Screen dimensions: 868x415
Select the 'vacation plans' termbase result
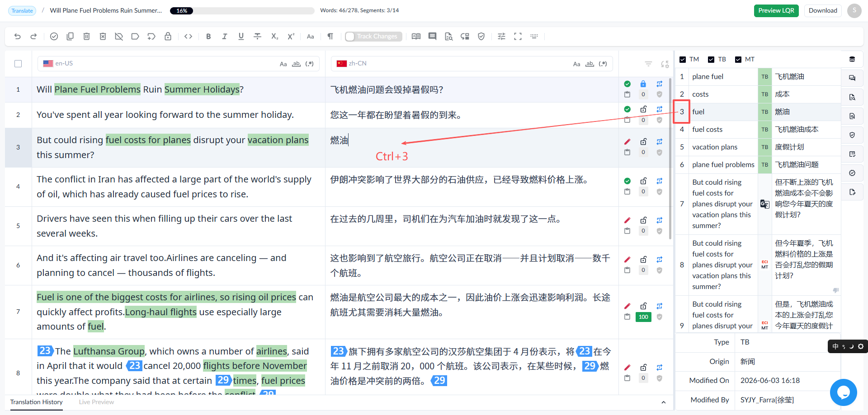coord(758,147)
